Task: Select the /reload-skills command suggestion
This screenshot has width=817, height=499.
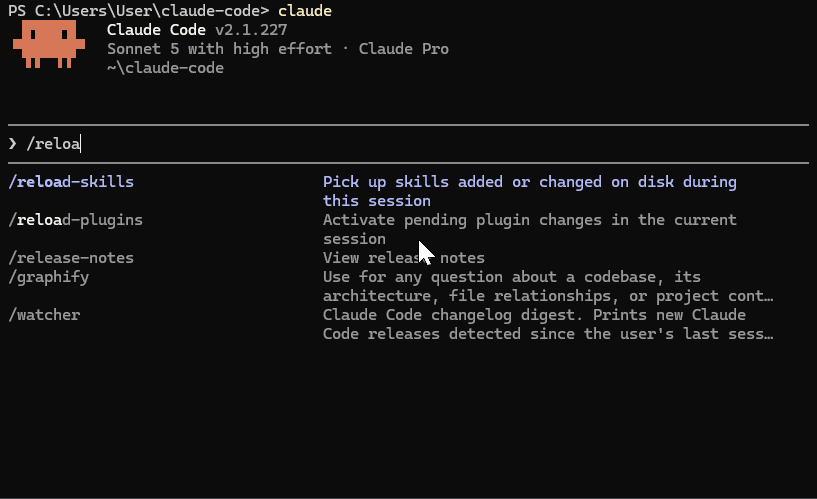Action: 71,182
